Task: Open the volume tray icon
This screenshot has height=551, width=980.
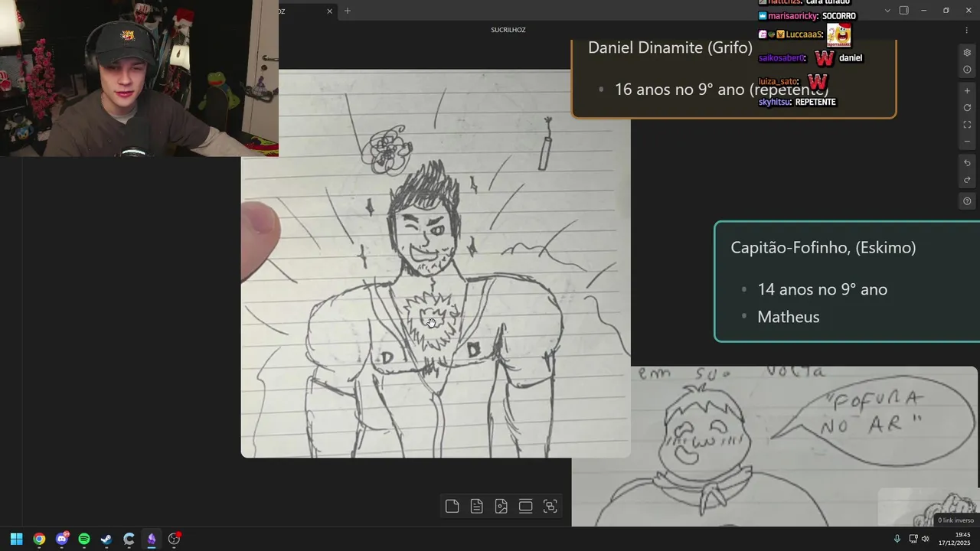Action: click(x=925, y=539)
